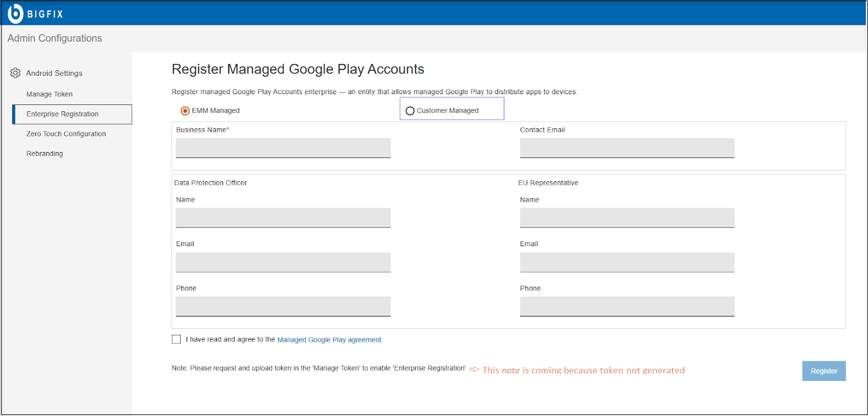The height and width of the screenshot is (416, 868).
Task: Open the Managed Google Play agreement link
Action: click(x=329, y=340)
